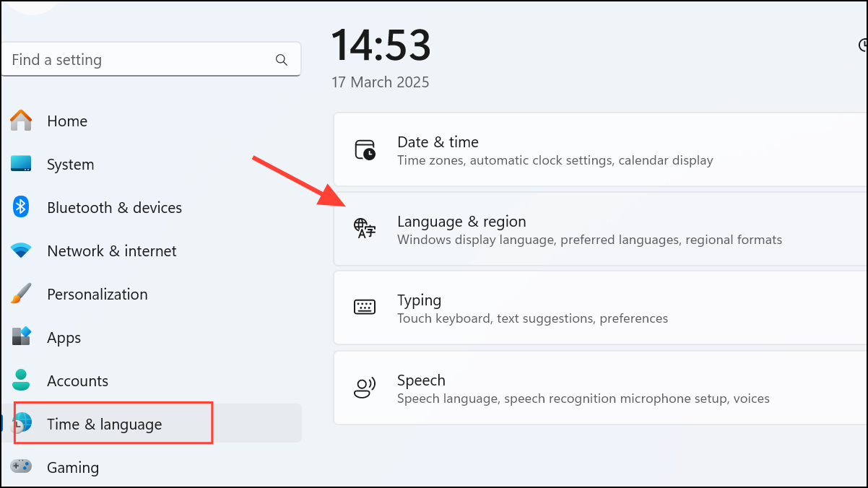Image resolution: width=868 pixels, height=488 pixels.
Task: Select Apps in the navigation list
Action: point(152,337)
